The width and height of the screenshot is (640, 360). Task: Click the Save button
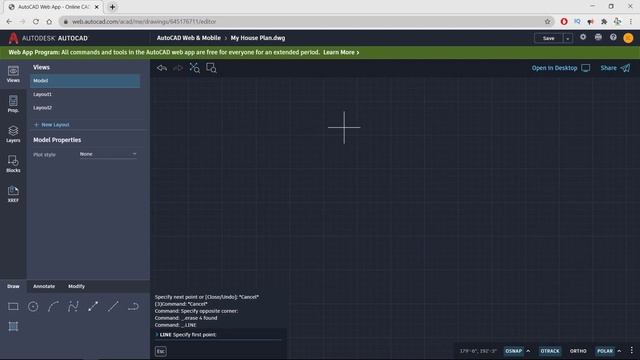[549, 38]
